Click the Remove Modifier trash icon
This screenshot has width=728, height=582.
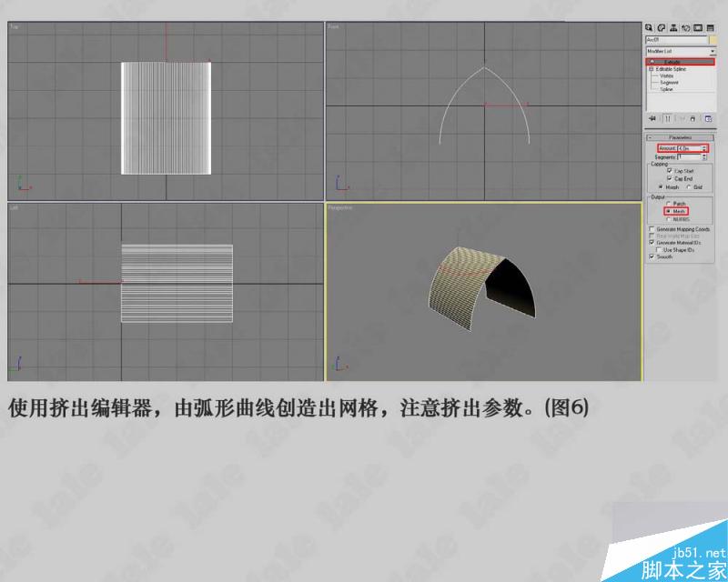point(693,117)
